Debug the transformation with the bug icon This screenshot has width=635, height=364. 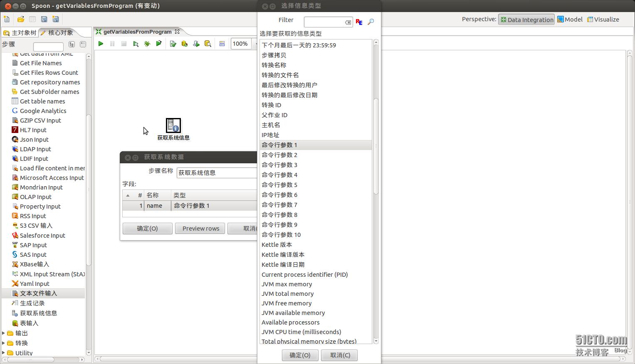coord(147,44)
